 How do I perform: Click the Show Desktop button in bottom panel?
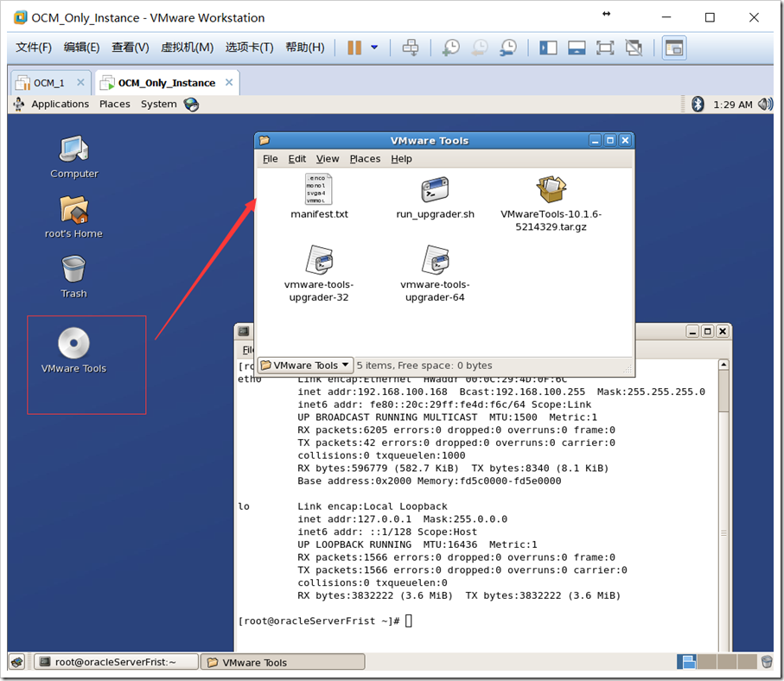17,662
